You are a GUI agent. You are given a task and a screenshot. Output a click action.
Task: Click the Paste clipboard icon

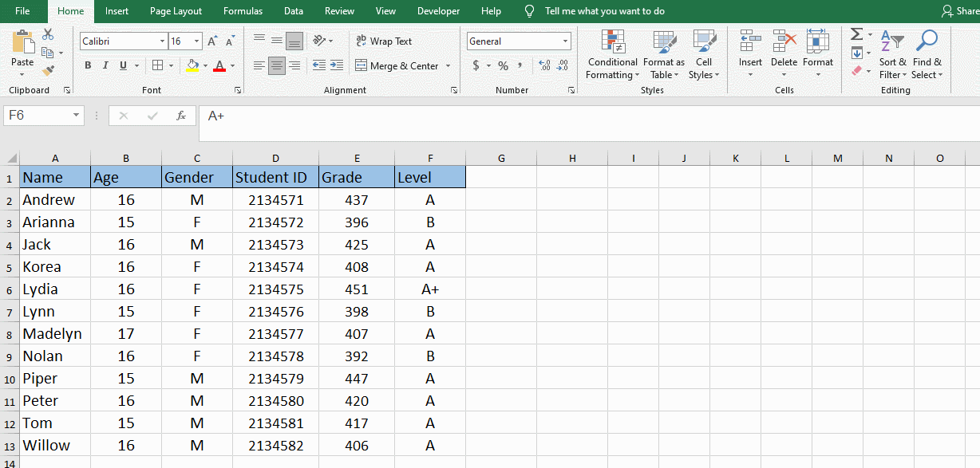(x=22, y=41)
